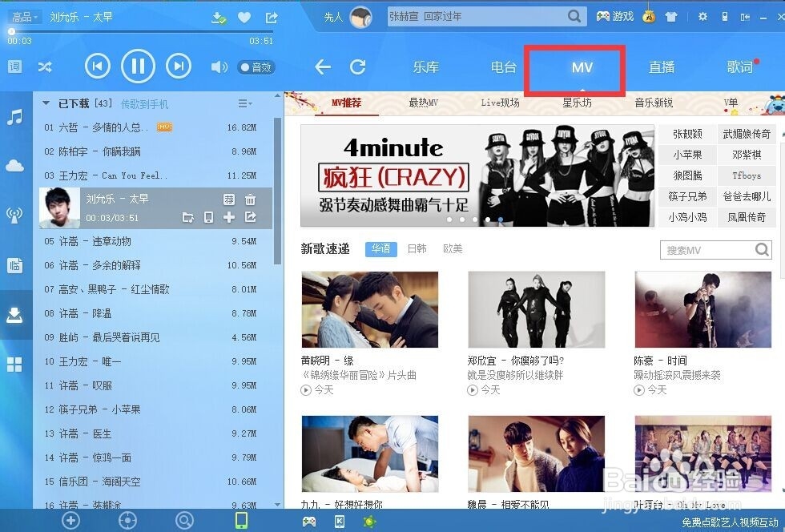
Task: Open the radio broadcast sidebar icon
Action: (x=14, y=216)
